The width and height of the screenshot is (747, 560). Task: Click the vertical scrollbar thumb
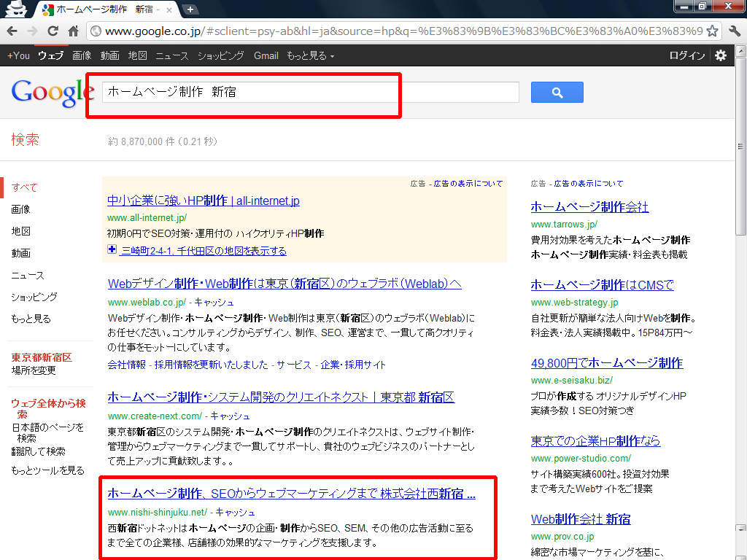click(741, 146)
